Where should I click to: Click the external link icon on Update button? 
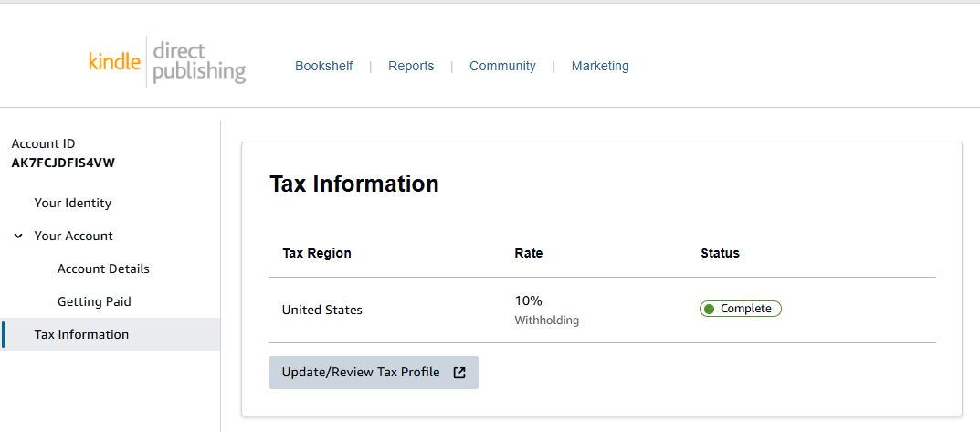coord(459,373)
